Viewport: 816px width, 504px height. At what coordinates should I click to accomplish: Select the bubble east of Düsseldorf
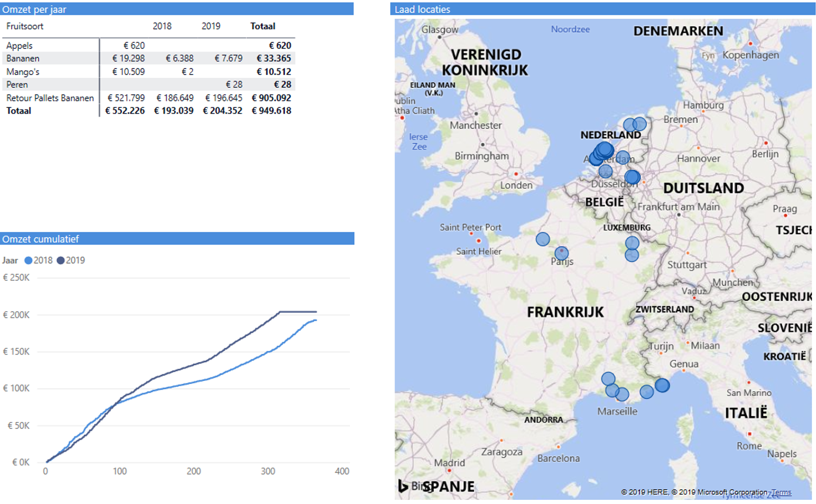click(x=634, y=176)
